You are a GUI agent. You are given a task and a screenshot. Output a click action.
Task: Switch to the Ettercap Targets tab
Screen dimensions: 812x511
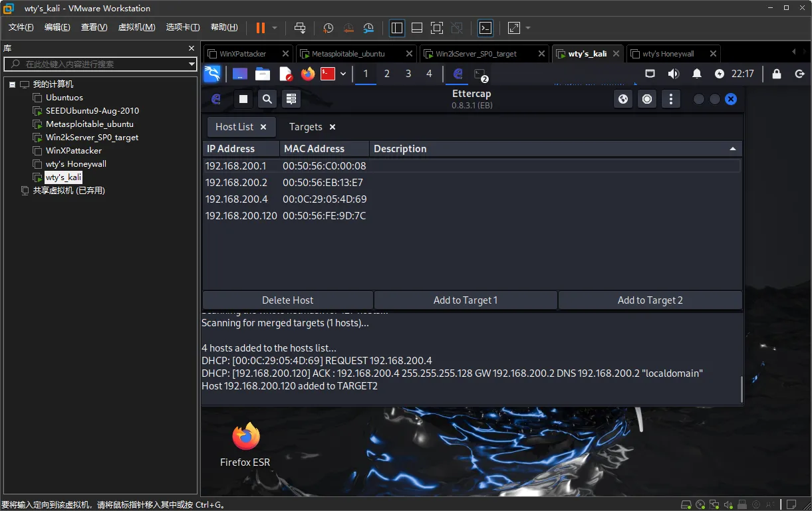(x=305, y=127)
